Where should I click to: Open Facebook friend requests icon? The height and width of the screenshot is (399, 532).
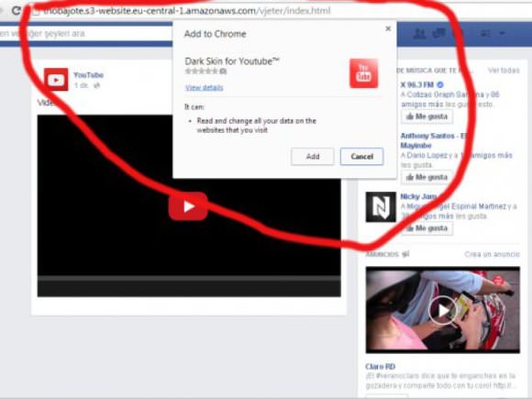420,34
